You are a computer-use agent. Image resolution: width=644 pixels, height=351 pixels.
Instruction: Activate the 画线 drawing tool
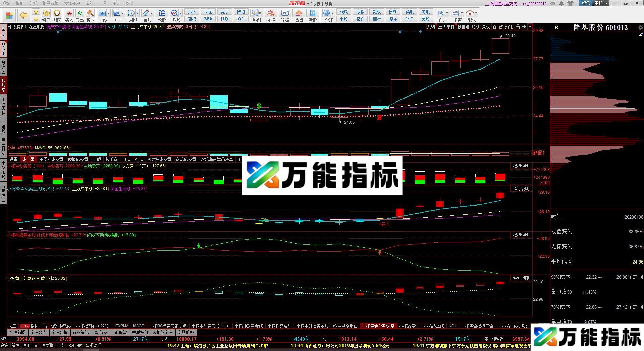(x=146, y=13)
